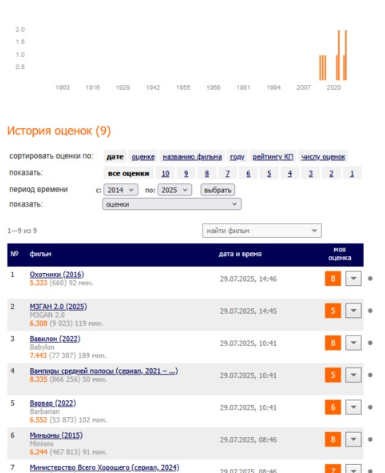Click the date '29.07.2025, 14:45'
The height and width of the screenshot is (473, 385).
coord(248,311)
